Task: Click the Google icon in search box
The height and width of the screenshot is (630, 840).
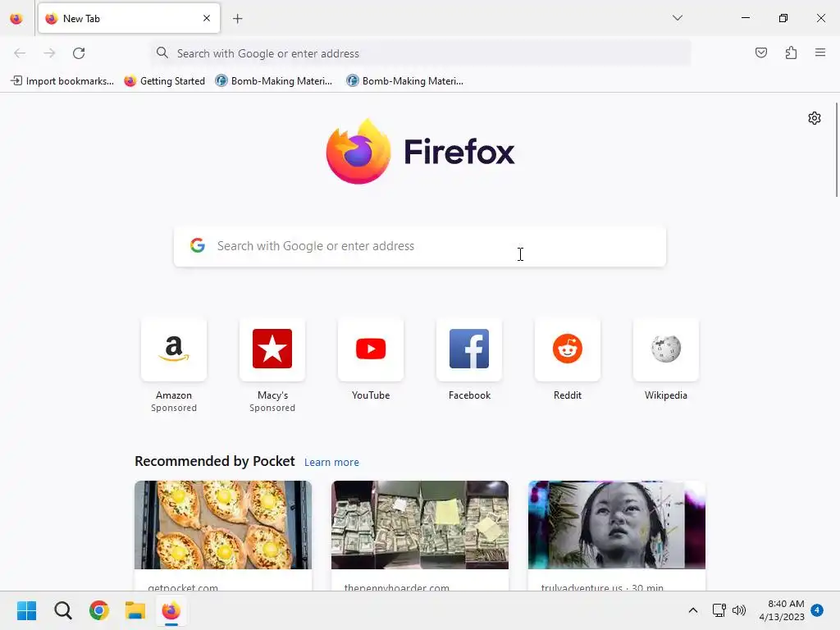Action: pyautogui.click(x=198, y=245)
